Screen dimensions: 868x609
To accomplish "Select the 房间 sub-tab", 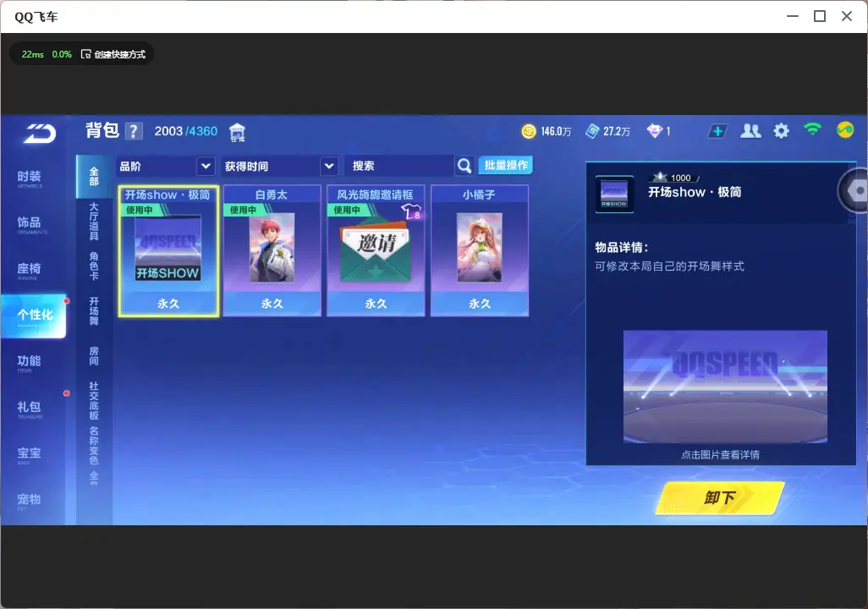I will click(94, 356).
